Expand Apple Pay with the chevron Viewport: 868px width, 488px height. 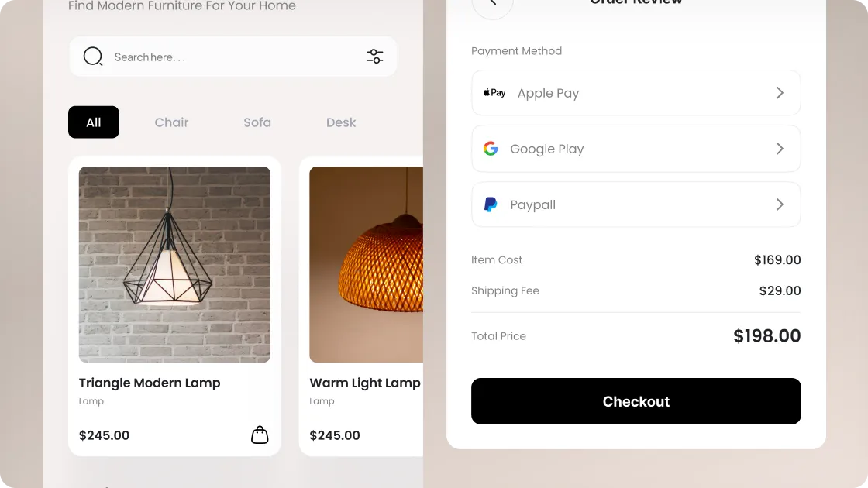[780, 92]
